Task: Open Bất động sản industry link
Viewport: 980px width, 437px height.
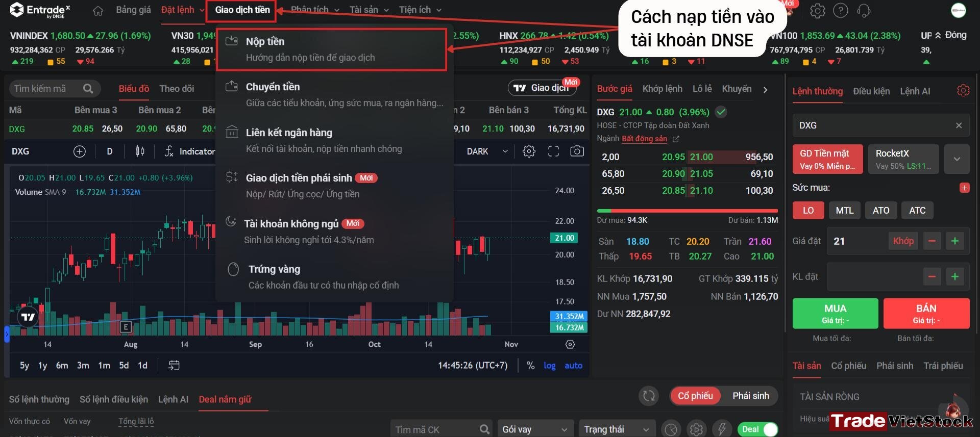Action: click(x=644, y=139)
